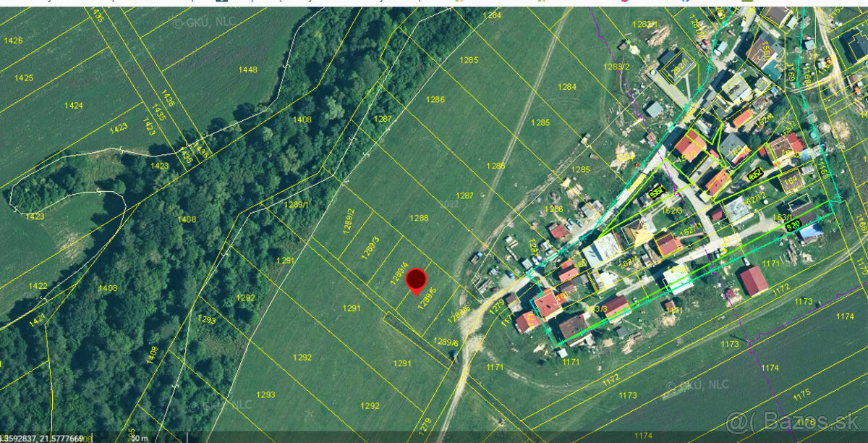Click the red location pin marker
Image resolution: width=868 pixels, height=443 pixels.
click(416, 279)
